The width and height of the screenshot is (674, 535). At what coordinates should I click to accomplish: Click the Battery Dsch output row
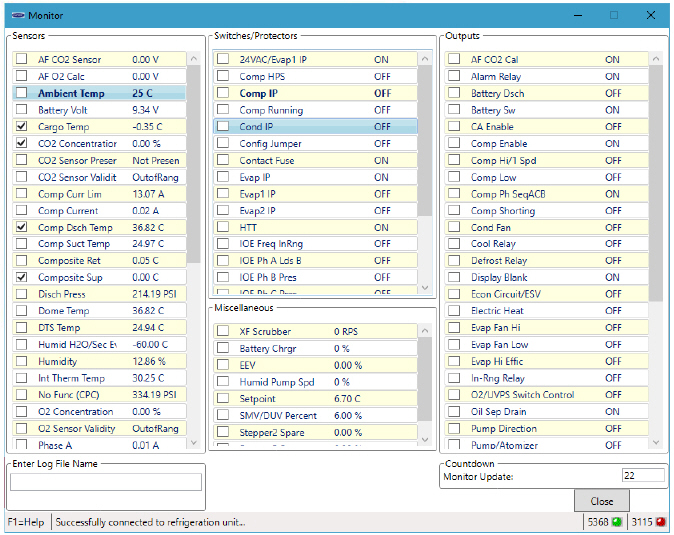point(546,93)
